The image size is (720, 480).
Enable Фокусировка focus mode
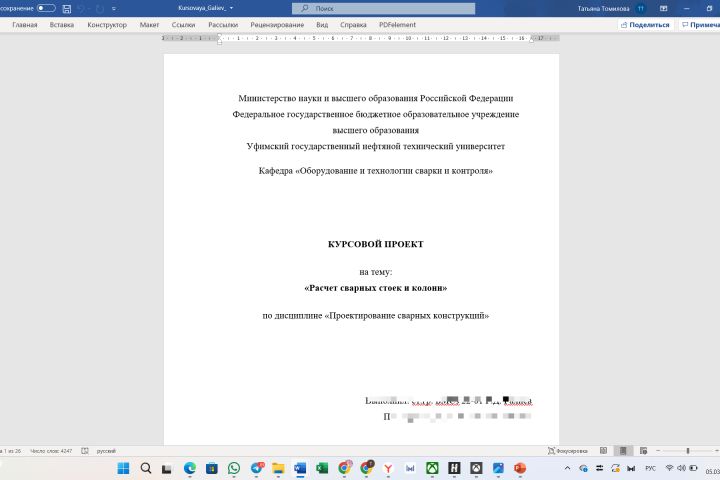(568, 451)
